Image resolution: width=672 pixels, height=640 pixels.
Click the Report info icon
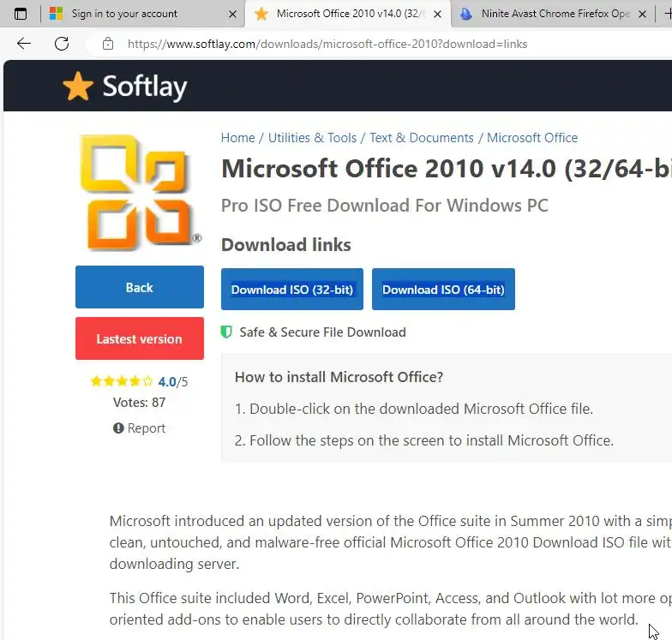(x=118, y=428)
